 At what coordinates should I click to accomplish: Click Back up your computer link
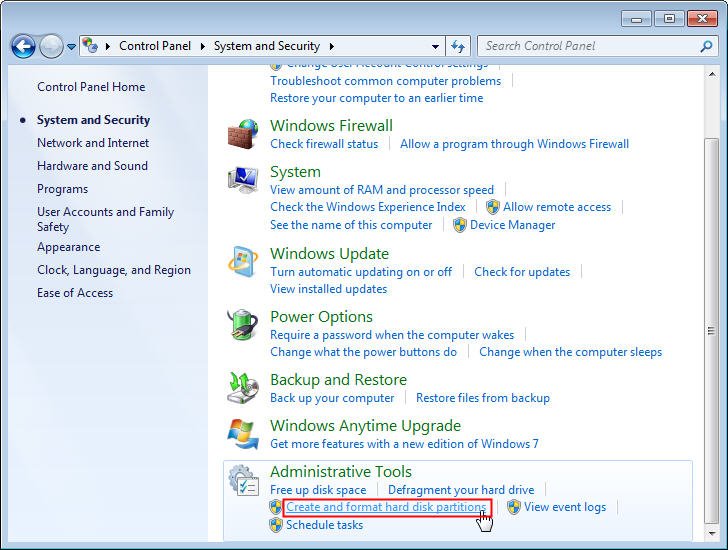[x=332, y=398]
